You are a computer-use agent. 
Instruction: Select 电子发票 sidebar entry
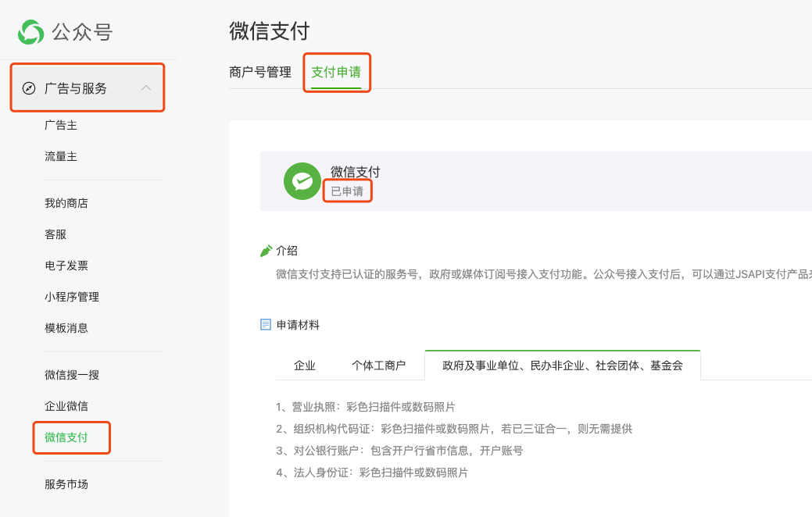pos(66,266)
